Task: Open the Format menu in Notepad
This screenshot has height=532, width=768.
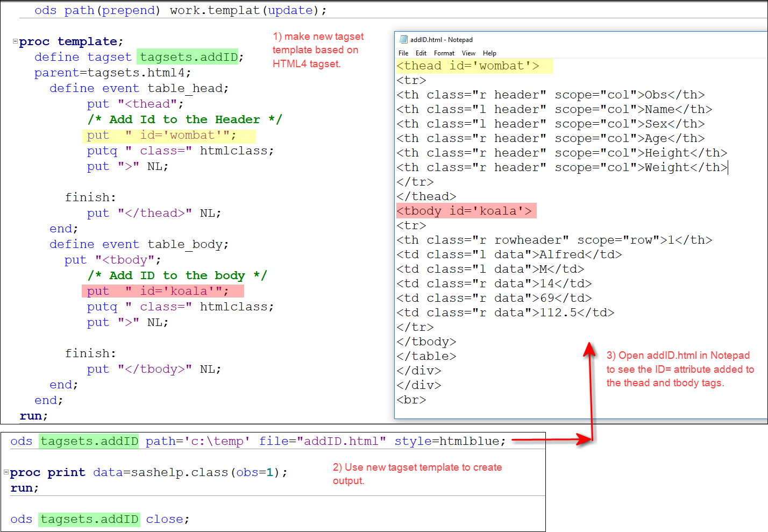Action: pos(444,53)
